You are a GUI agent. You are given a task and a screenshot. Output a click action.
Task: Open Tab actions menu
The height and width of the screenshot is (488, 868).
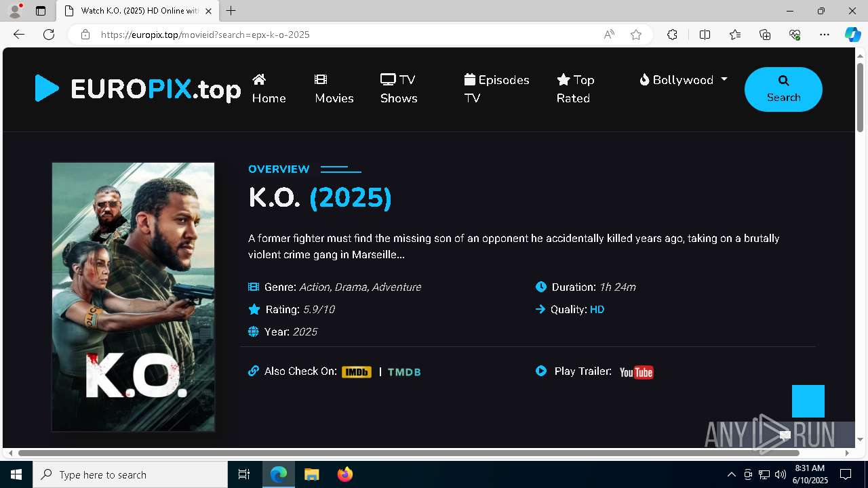click(41, 11)
